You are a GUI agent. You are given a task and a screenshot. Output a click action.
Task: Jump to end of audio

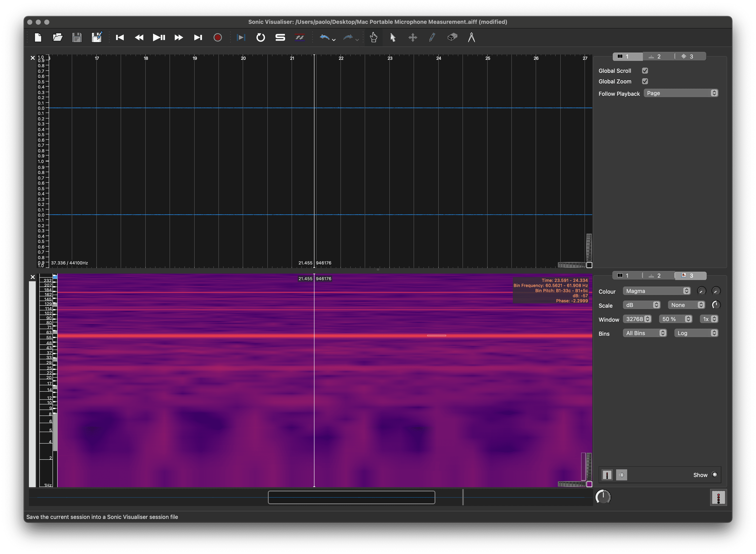[198, 37]
